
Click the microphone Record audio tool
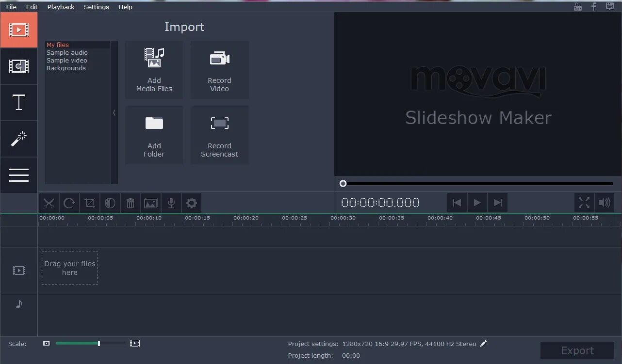[x=171, y=203]
